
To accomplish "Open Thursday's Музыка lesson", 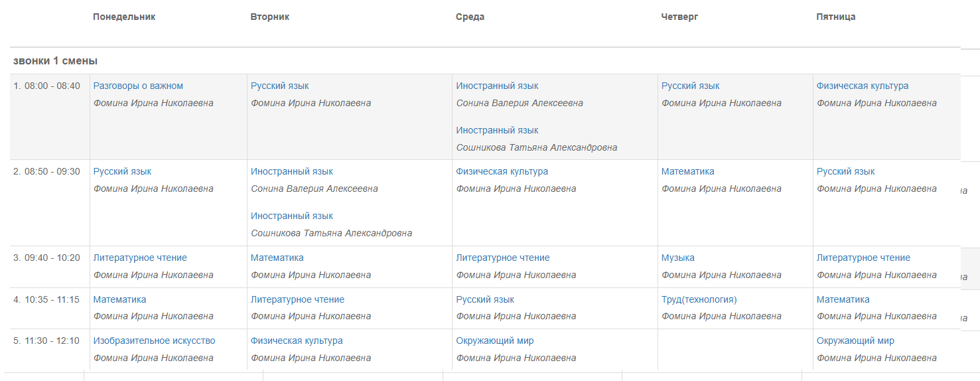I will (x=678, y=258).
